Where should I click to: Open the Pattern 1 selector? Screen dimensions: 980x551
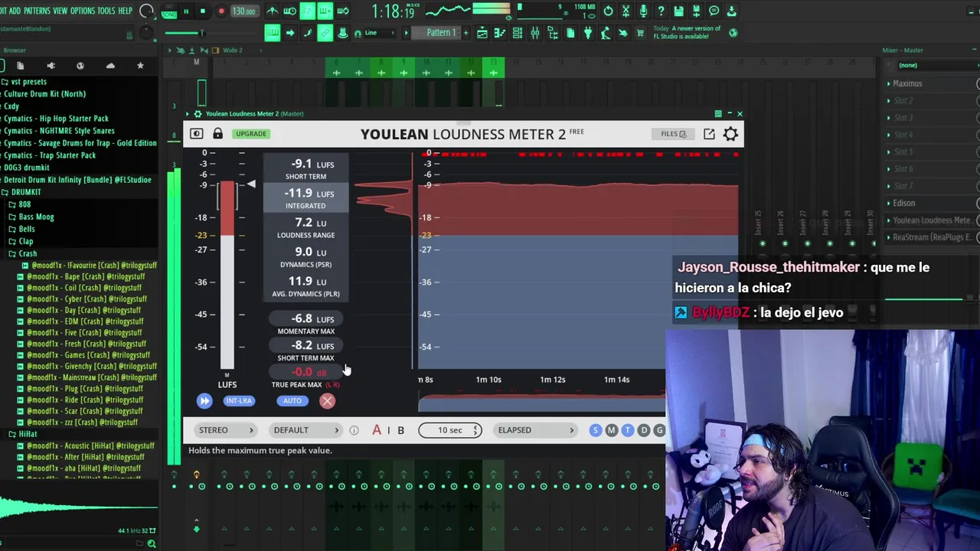(441, 33)
